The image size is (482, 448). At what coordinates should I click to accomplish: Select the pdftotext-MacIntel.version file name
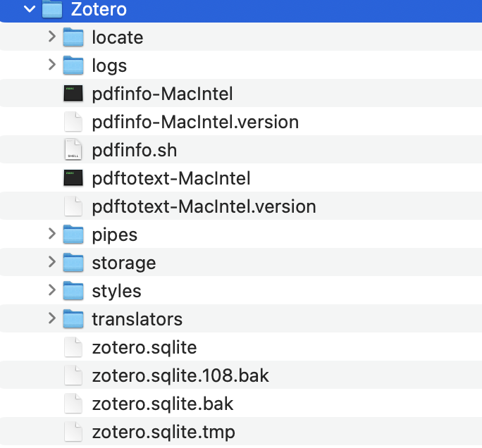204,206
